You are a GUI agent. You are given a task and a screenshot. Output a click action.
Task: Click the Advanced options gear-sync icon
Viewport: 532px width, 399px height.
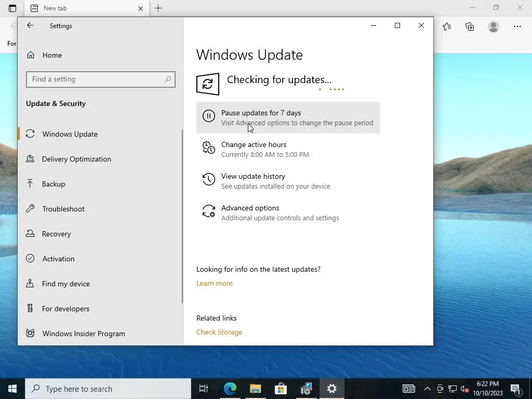pos(209,211)
